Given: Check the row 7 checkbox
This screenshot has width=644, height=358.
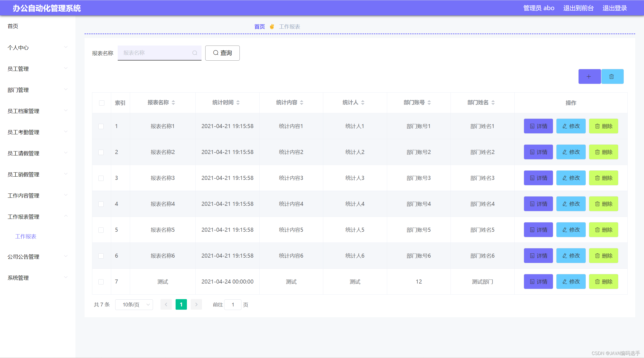Looking at the screenshot, I should click(x=101, y=282).
